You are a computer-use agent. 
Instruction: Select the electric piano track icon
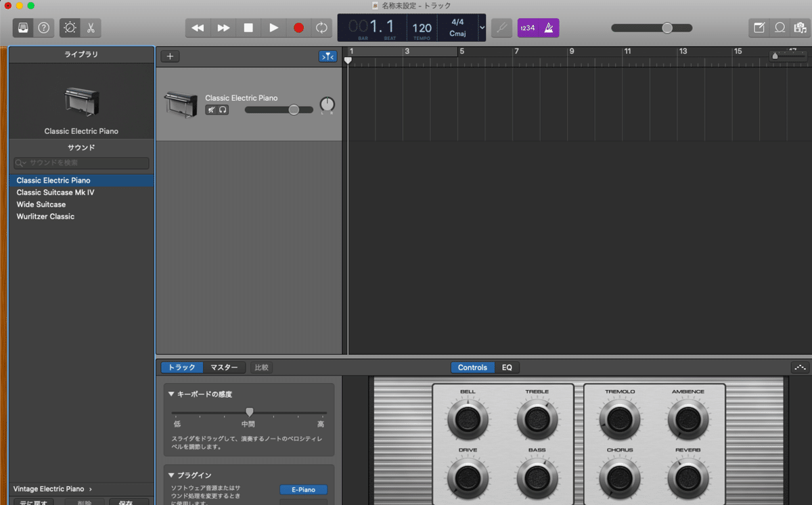[x=181, y=104]
